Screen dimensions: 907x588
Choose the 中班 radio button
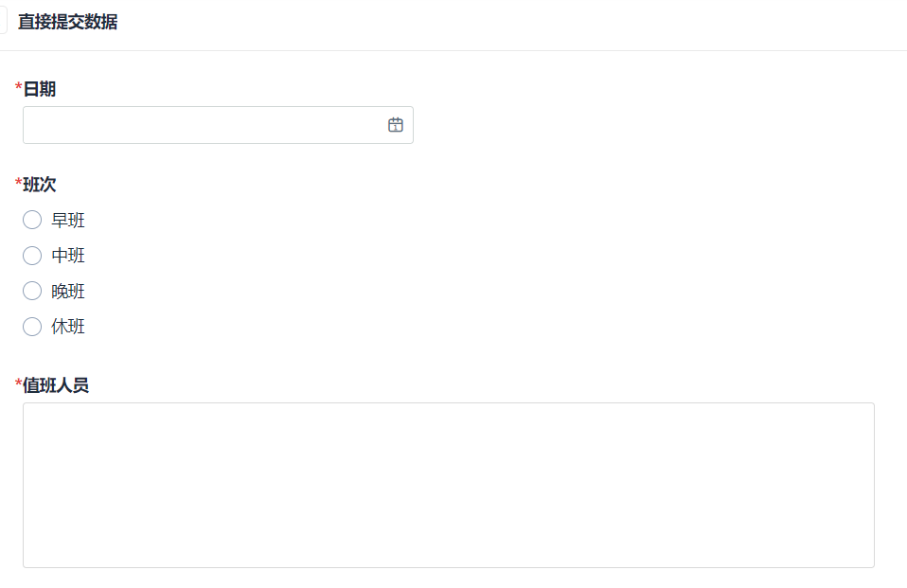coord(32,256)
